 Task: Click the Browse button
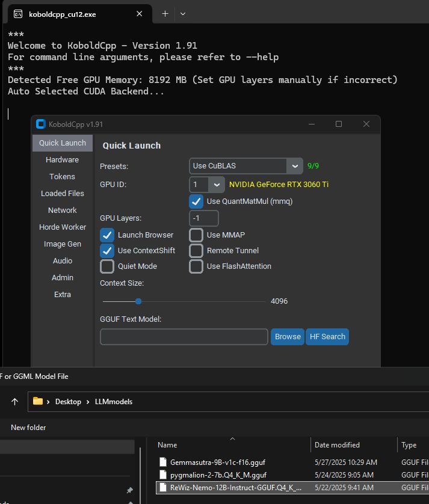[x=288, y=337]
